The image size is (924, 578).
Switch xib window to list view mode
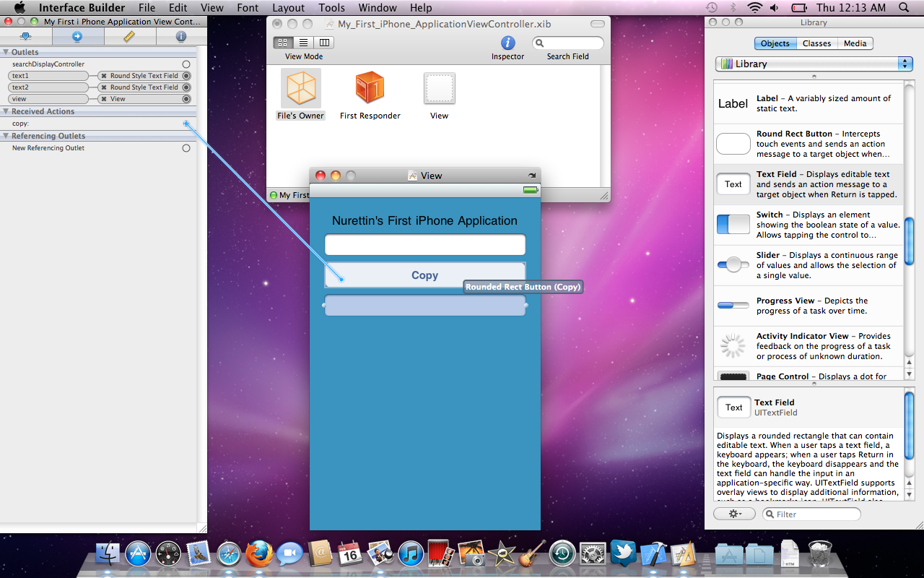(303, 43)
